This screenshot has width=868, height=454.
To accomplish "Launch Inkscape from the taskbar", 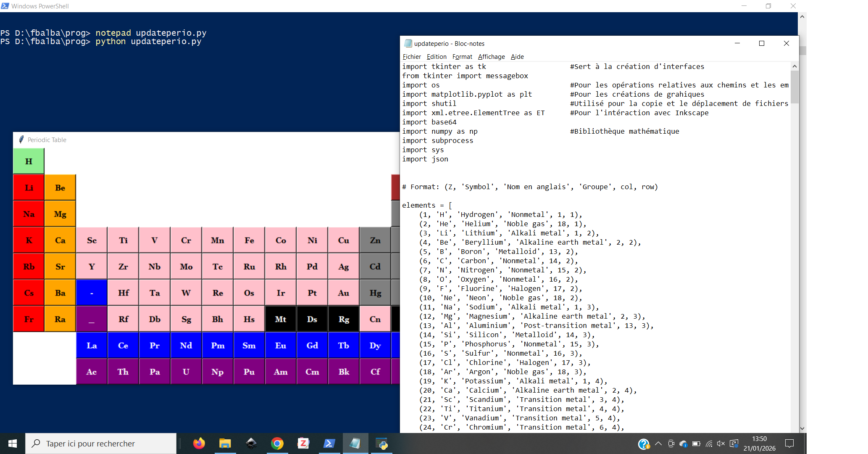I will click(x=251, y=443).
